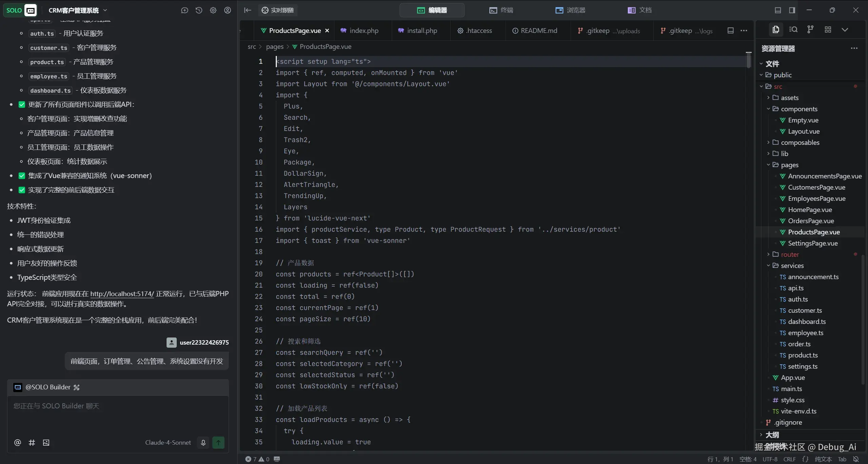Collapse the services folder in explorer
The width and height of the screenshot is (868, 464).
point(792,266)
